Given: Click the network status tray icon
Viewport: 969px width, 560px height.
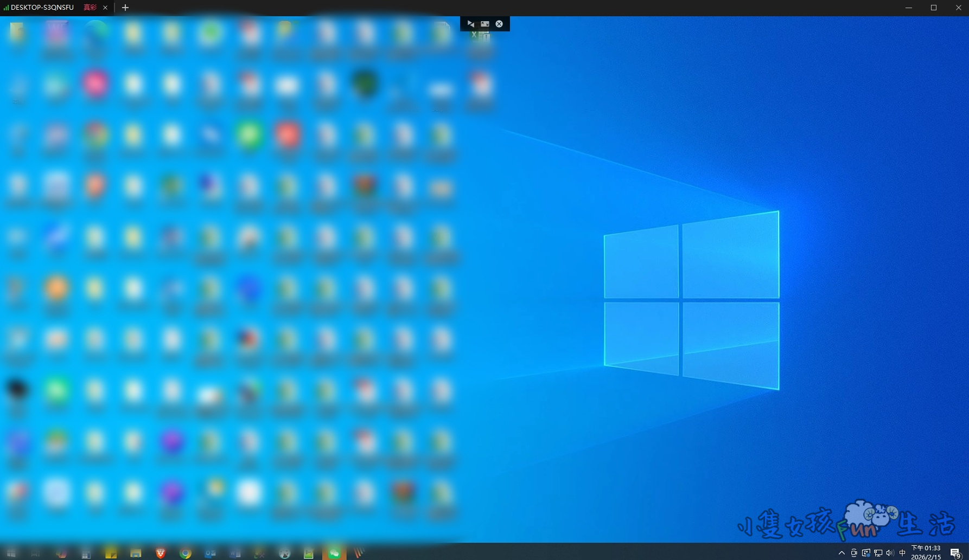Looking at the screenshot, I should (878, 553).
